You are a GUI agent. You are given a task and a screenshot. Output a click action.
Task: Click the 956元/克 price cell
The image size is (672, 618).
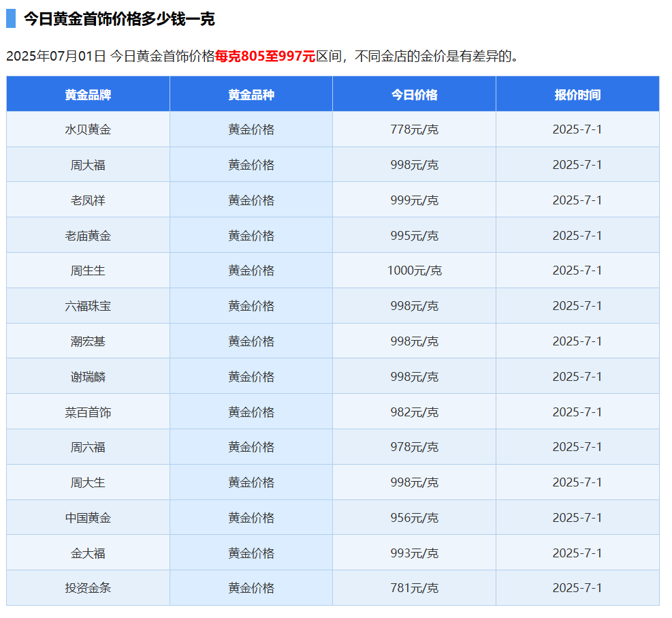[415, 518]
